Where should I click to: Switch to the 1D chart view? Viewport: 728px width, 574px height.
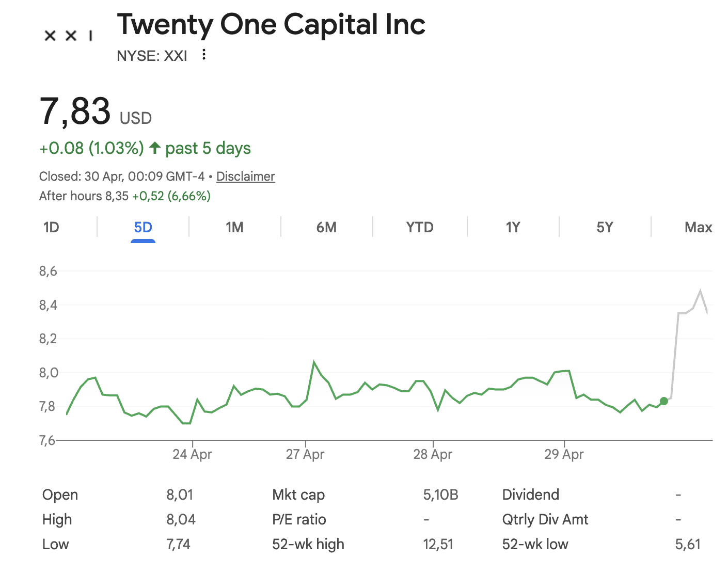(51, 227)
